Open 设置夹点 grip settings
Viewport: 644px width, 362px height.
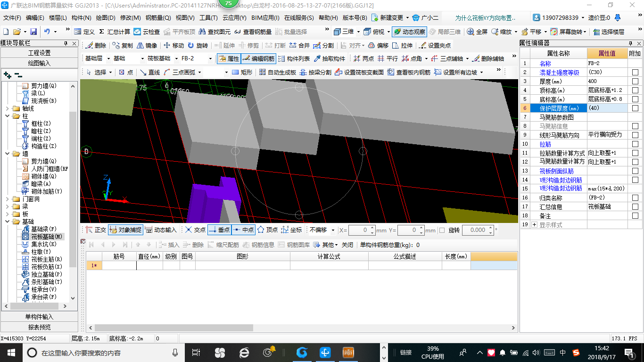435,45
